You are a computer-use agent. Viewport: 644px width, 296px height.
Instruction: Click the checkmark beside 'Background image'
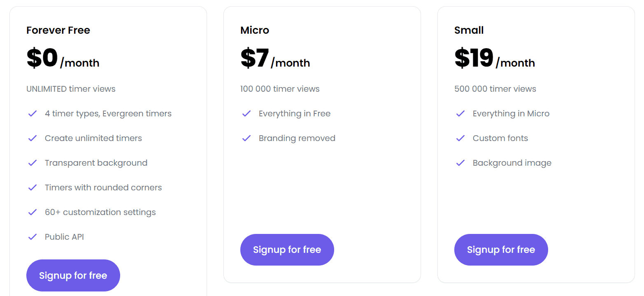click(460, 163)
